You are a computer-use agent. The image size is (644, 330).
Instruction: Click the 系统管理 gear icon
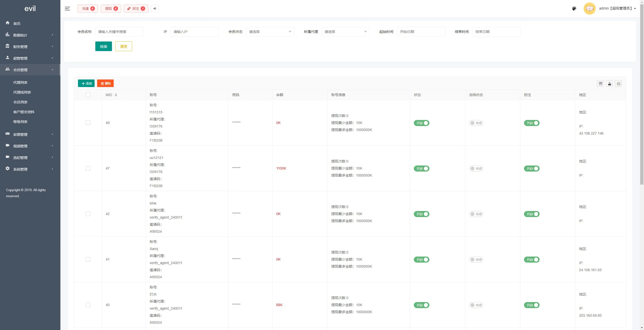8,169
